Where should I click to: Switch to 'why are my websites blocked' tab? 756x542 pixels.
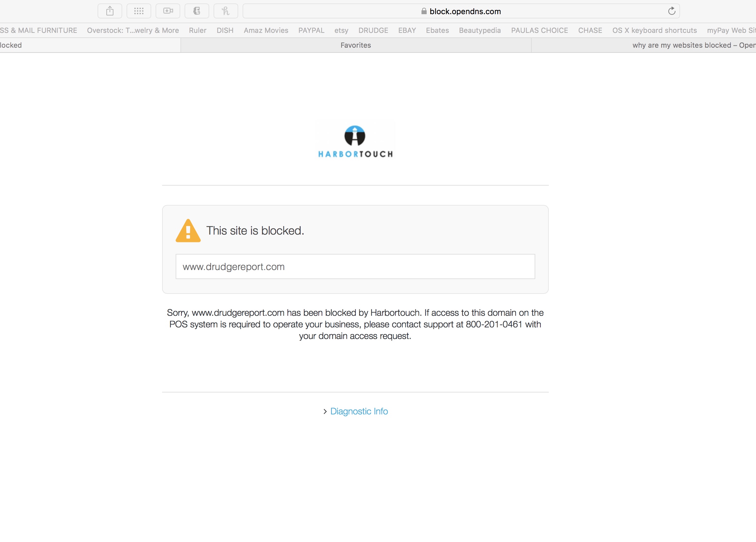pos(693,45)
